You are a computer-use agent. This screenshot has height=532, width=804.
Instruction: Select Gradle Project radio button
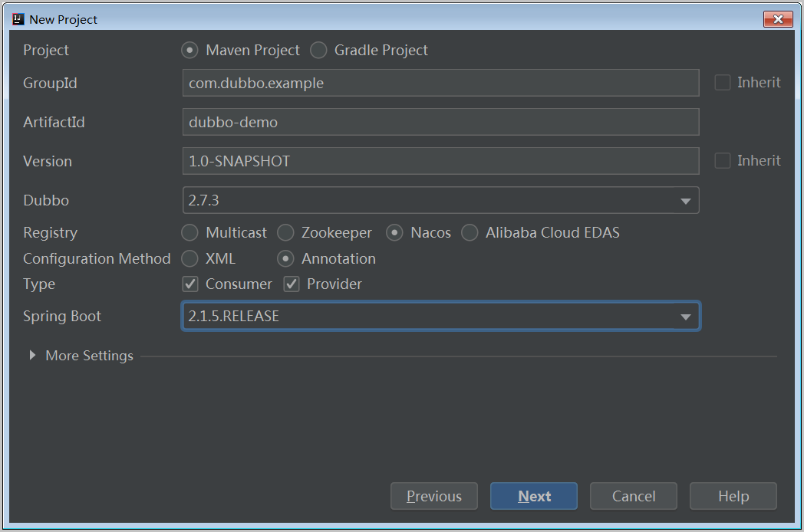tap(318, 51)
